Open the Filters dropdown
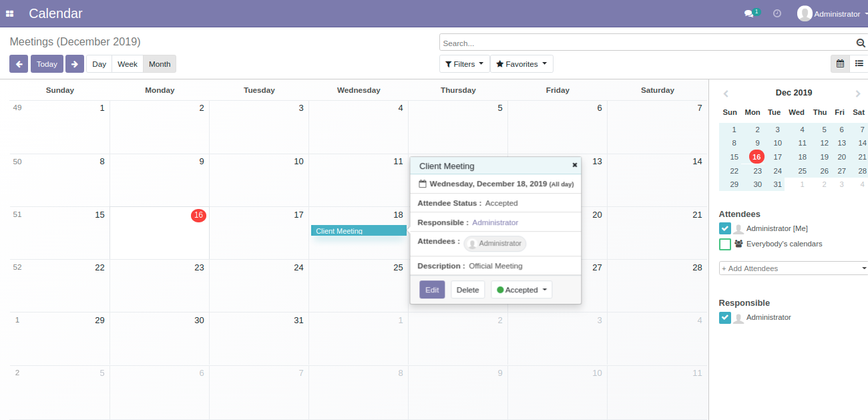The height and width of the screenshot is (420, 868). click(465, 64)
